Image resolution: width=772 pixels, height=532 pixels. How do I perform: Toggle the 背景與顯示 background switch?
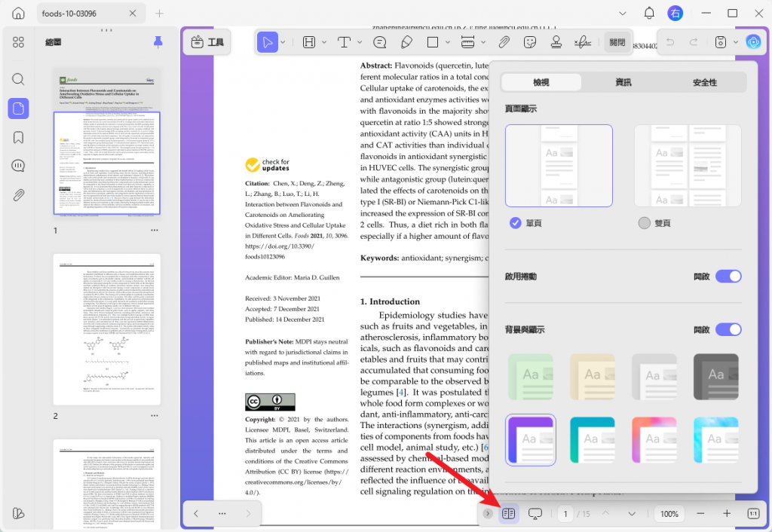click(728, 330)
